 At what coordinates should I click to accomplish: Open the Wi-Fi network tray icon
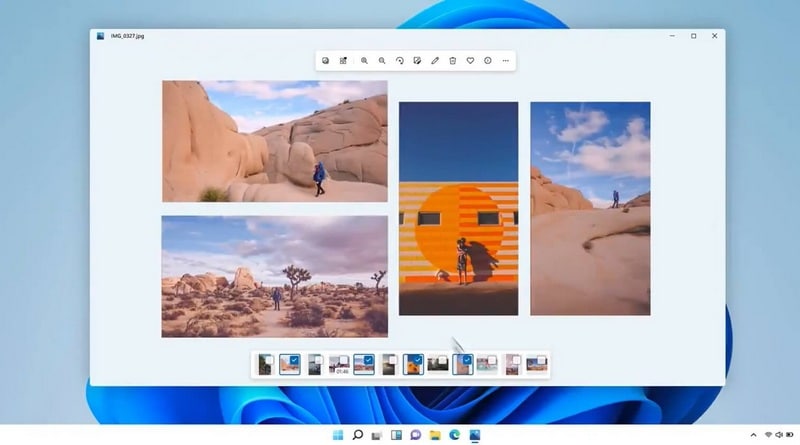[x=768, y=435]
